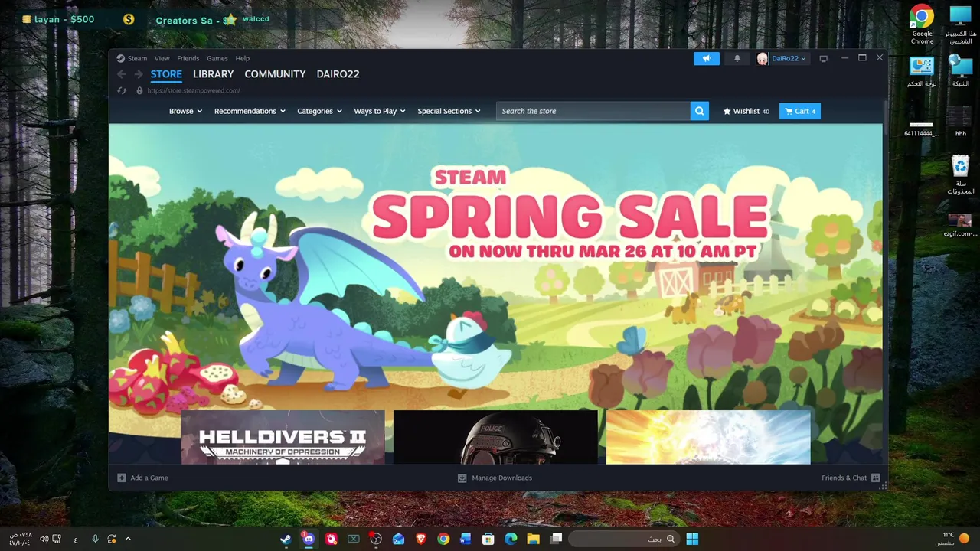
Task: Select the ezgif.com desktop file
Action: point(961,224)
